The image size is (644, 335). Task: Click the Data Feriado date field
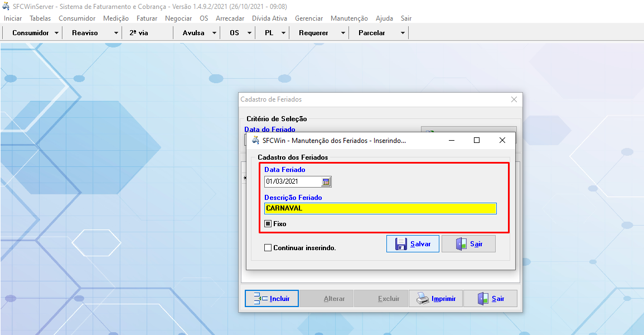(292, 181)
